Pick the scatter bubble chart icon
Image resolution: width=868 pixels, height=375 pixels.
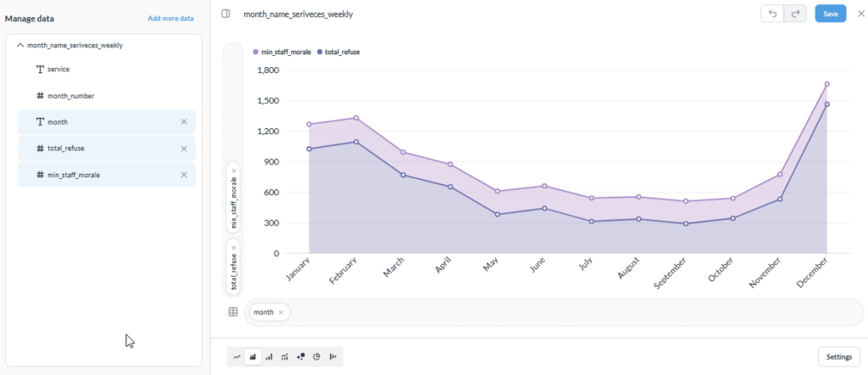[301, 356]
